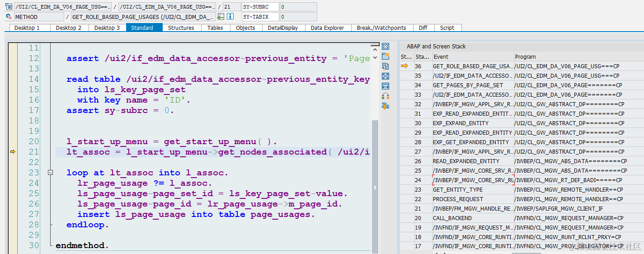The width and height of the screenshot is (644, 254).
Task: Click the endmethod statement on line 30
Action: pos(82,245)
